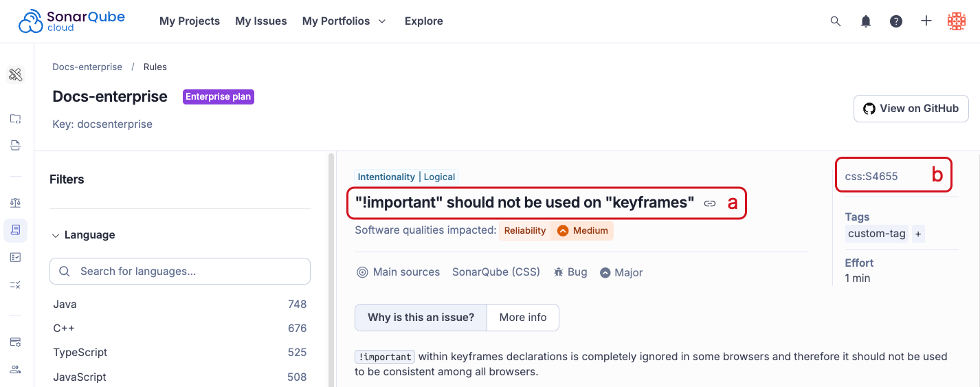Open My Issues in top navigation
980x387 pixels.
pos(261,21)
